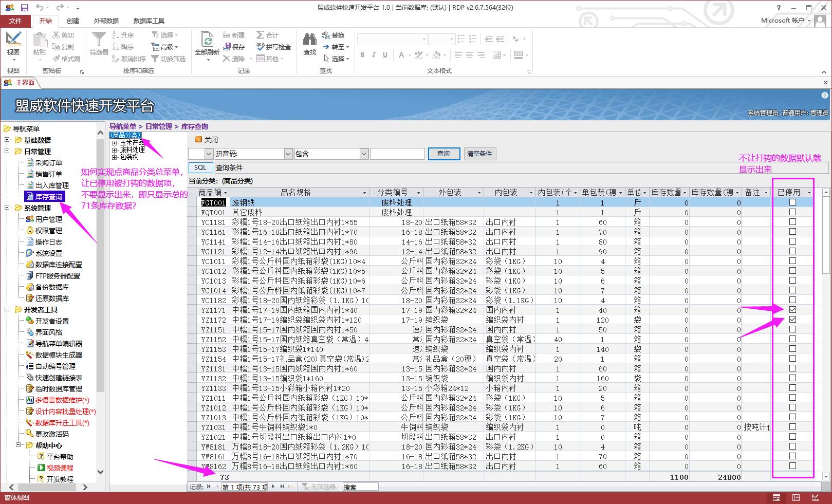The width and height of the screenshot is (832, 504).
Task: Click query value input box
Action: coord(397,154)
